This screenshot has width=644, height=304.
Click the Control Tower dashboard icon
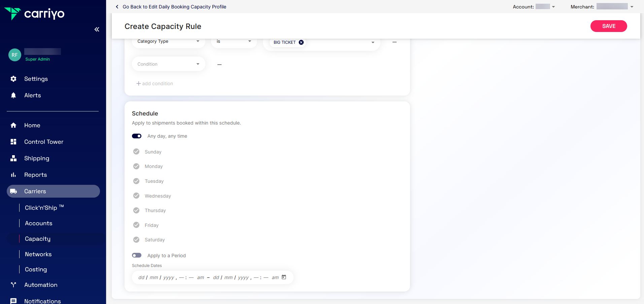pyautogui.click(x=13, y=142)
